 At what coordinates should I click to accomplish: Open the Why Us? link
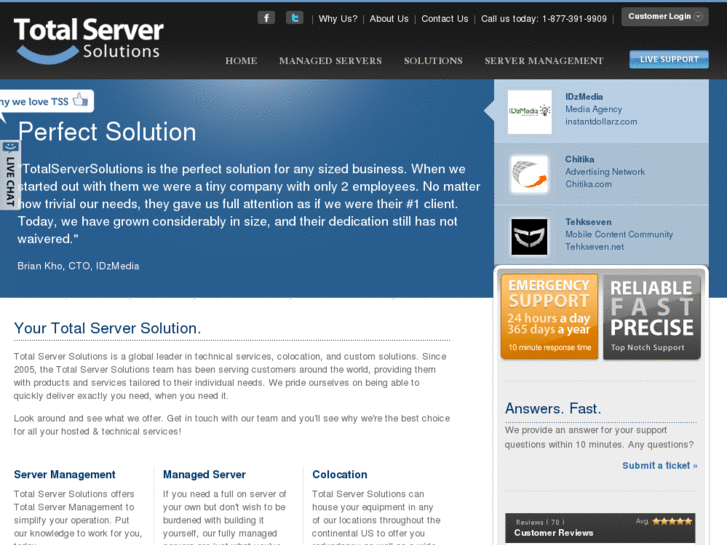pyautogui.click(x=338, y=19)
